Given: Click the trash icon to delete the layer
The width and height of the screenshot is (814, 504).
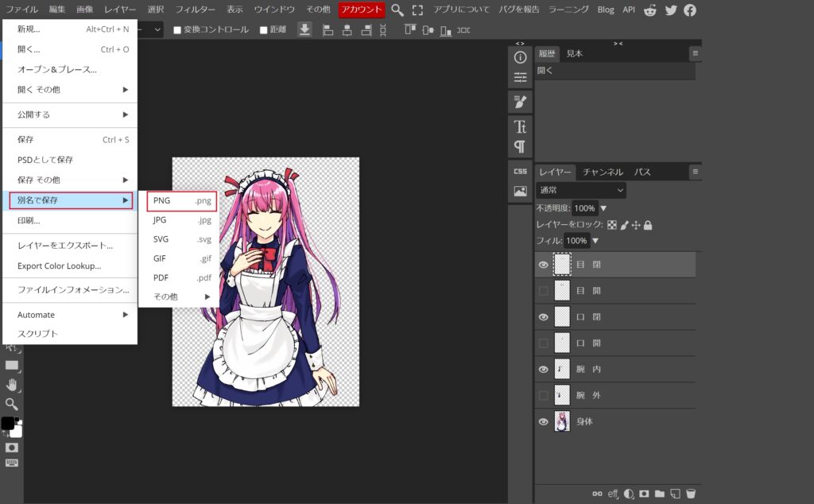Looking at the screenshot, I should coord(691,494).
